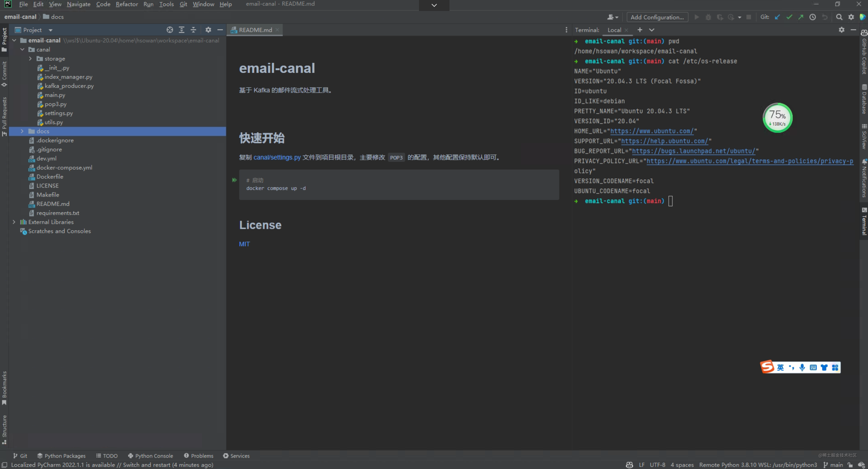This screenshot has height=469, width=868.
Task: Click the editor tabs more-options dots
Action: coord(567,30)
